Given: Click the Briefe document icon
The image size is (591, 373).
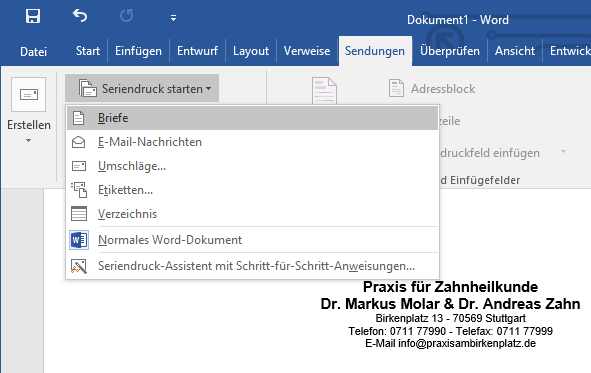Looking at the screenshot, I should pyautogui.click(x=78, y=118).
